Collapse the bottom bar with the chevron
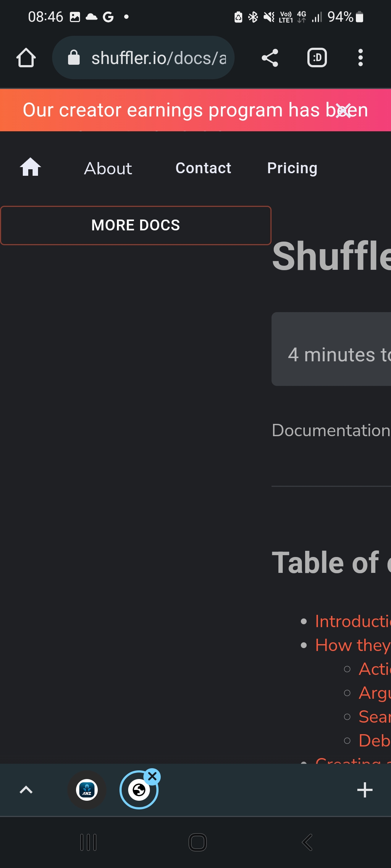 [26, 790]
